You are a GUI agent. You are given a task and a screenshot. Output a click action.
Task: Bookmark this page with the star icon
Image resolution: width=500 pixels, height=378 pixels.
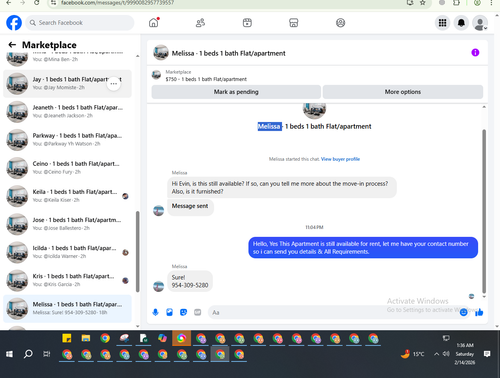423,3
